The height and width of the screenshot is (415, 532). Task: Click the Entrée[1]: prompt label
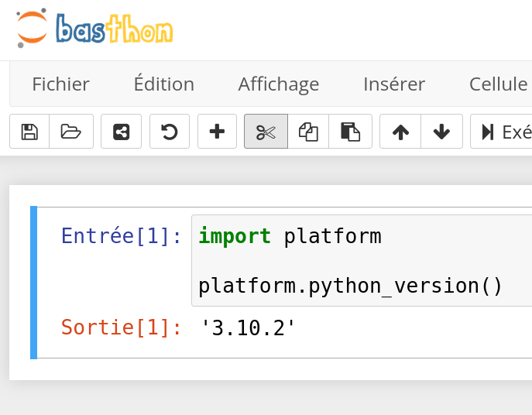coord(121,236)
